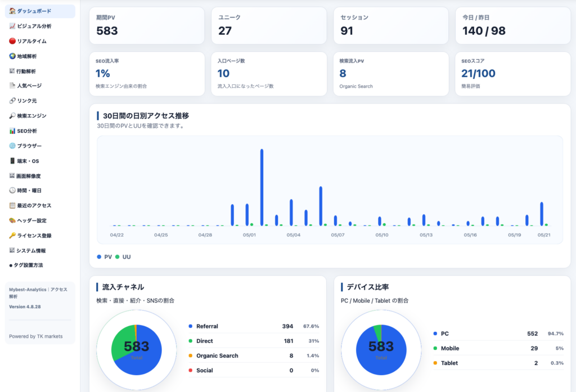Open the ブラウザー report

click(40, 146)
